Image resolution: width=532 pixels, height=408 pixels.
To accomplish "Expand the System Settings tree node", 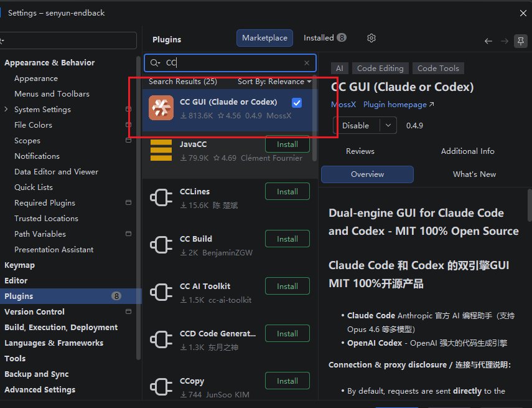I will click(6, 109).
